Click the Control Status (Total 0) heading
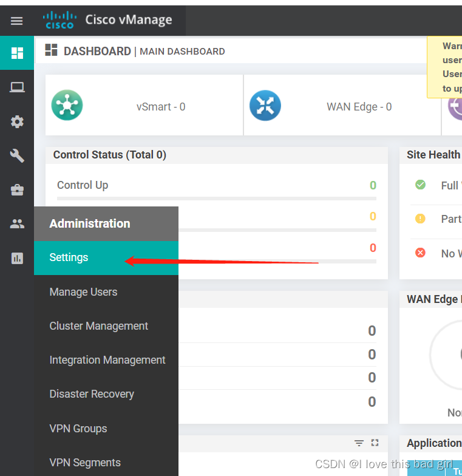The height and width of the screenshot is (476, 462). point(109,155)
